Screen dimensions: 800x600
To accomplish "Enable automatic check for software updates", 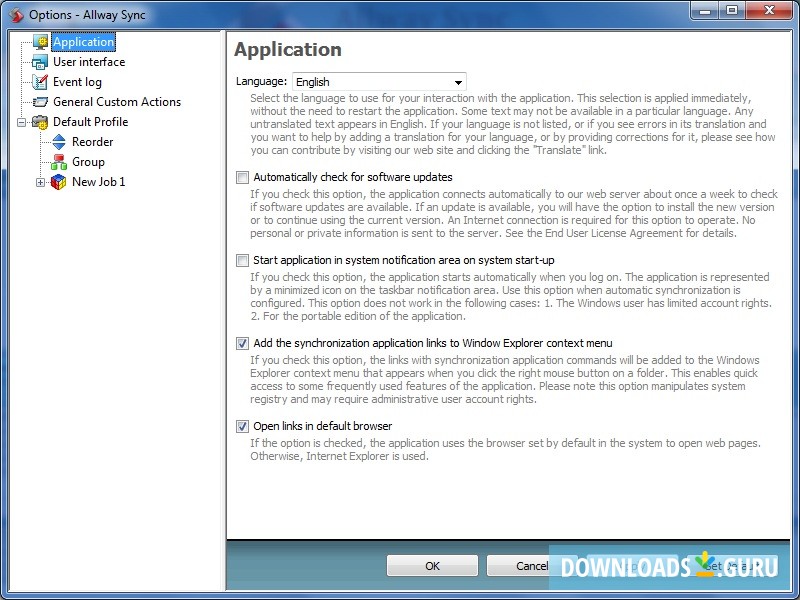I will pyautogui.click(x=242, y=178).
